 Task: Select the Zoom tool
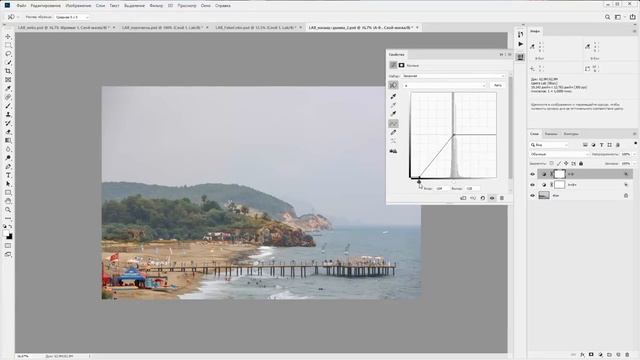8,210
